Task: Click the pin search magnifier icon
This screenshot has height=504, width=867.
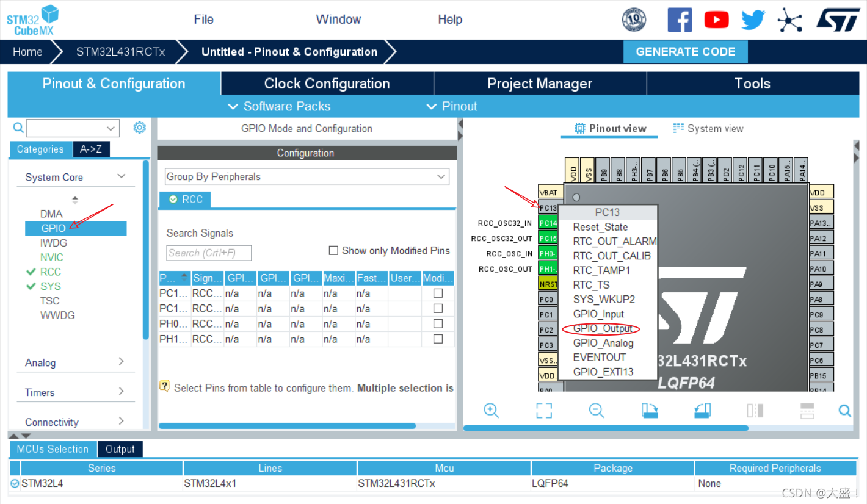Action: (x=844, y=410)
